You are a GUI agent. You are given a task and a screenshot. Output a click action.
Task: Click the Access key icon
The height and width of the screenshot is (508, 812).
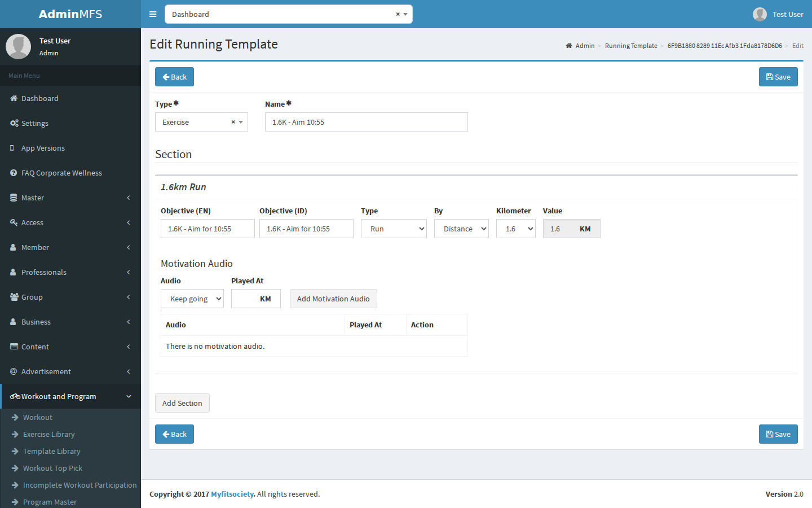point(14,222)
